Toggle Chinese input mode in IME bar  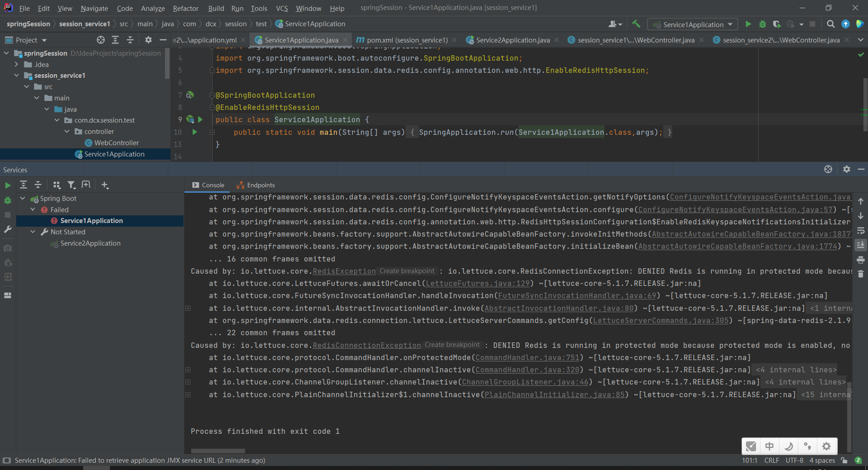(769, 446)
